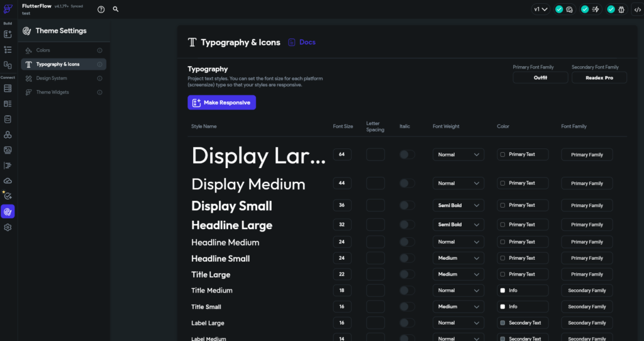The width and height of the screenshot is (644, 341).
Task: Open Design System settings section
Action: click(x=52, y=79)
